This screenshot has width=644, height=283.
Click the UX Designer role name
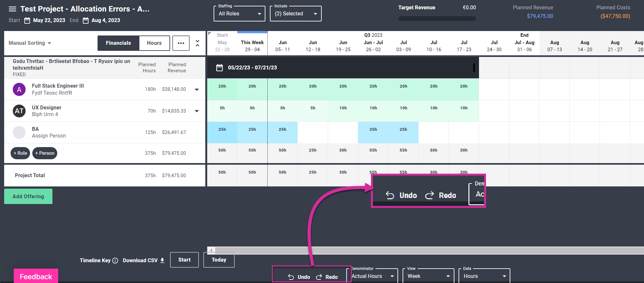(47, 108)
